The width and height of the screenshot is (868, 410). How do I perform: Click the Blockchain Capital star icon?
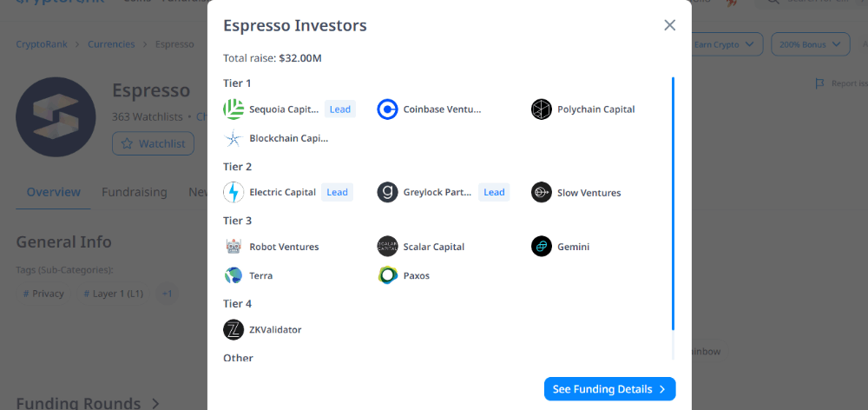(233, 138)
